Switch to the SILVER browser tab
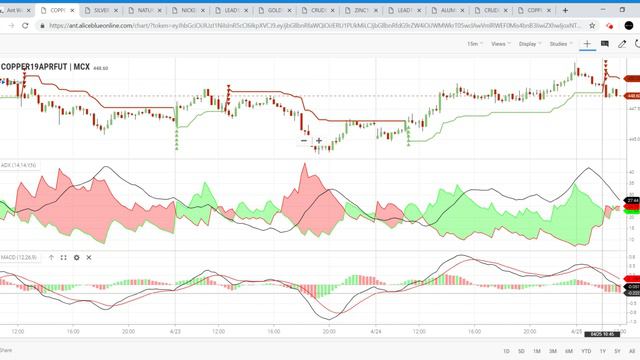640x360 pixels. [101, 10]
